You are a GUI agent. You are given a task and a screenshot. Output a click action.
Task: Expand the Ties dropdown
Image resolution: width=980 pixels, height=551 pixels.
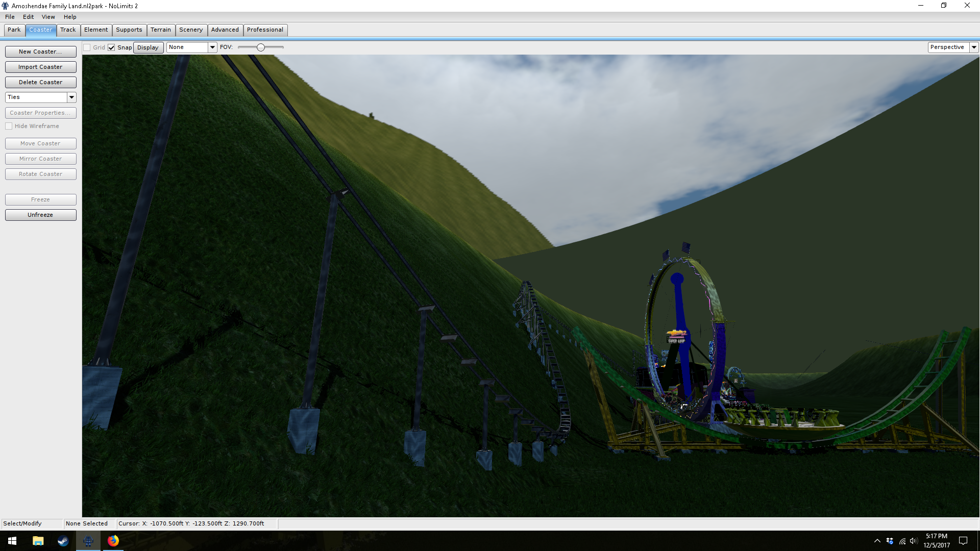(x=71, y=97)
